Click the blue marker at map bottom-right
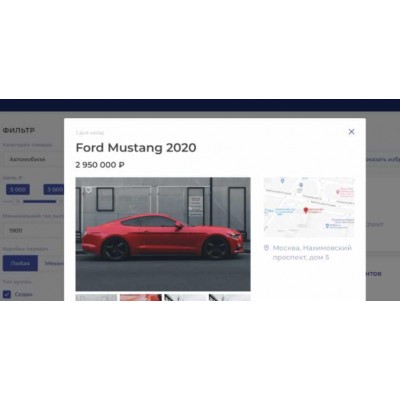The image size is (400, 400). coord(327,226)
